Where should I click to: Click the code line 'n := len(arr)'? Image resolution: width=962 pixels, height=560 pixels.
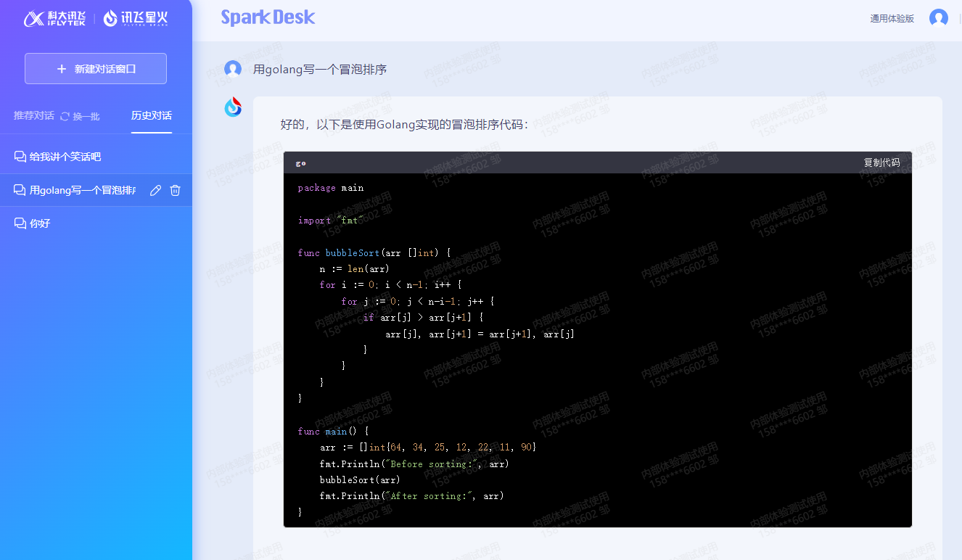(355, 269)
